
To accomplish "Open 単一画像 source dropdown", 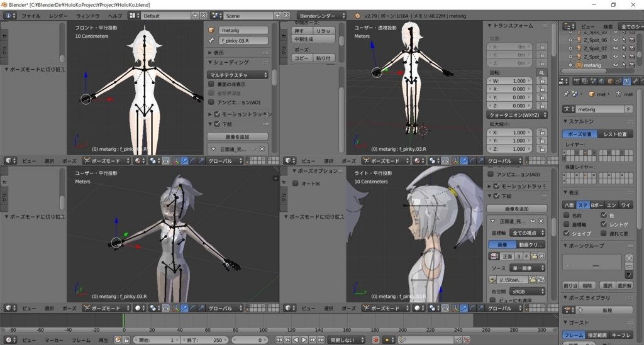I will [x=528, y=268].
